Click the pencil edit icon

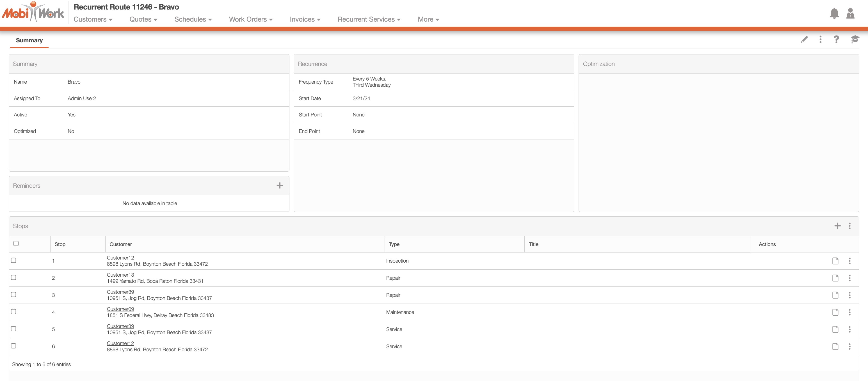pos(804,39)
